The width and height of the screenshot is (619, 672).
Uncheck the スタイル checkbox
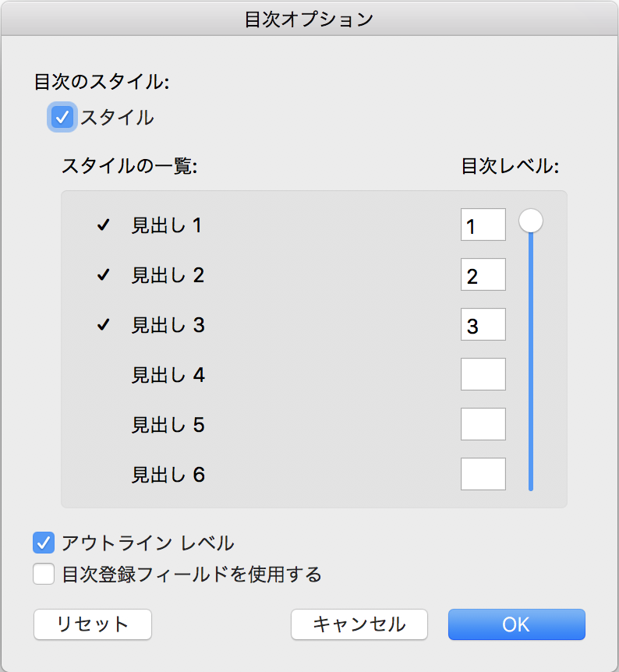[x=62, y=118]
